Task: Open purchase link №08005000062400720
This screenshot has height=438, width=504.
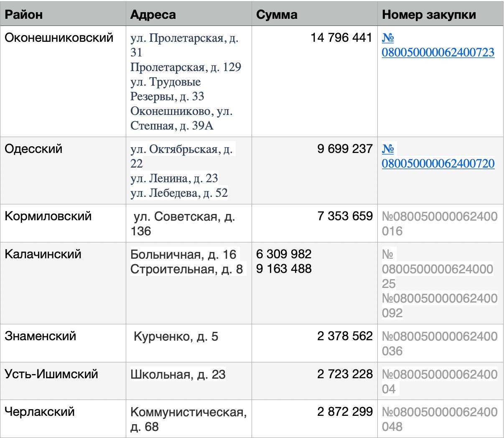Action: (438, 163)
